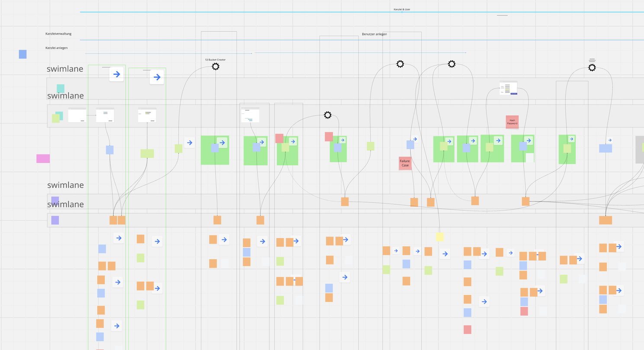The height and width of the screenshot is (350, 644).
Task: Click the blue arrow in the first green frame
Action: [x=116, y=74]
